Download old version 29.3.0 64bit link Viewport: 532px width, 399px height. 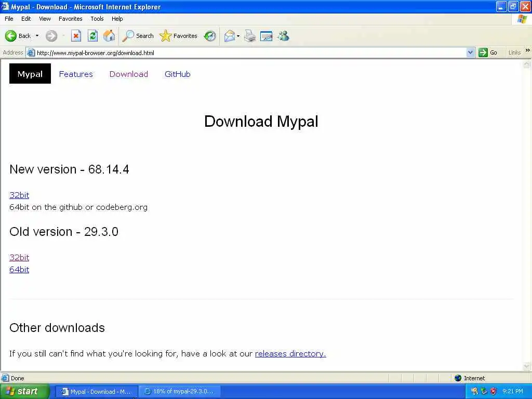click(19, 270)
